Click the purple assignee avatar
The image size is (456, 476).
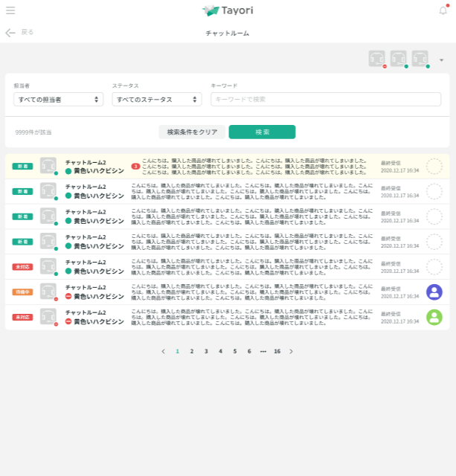[x=434, y=292]
